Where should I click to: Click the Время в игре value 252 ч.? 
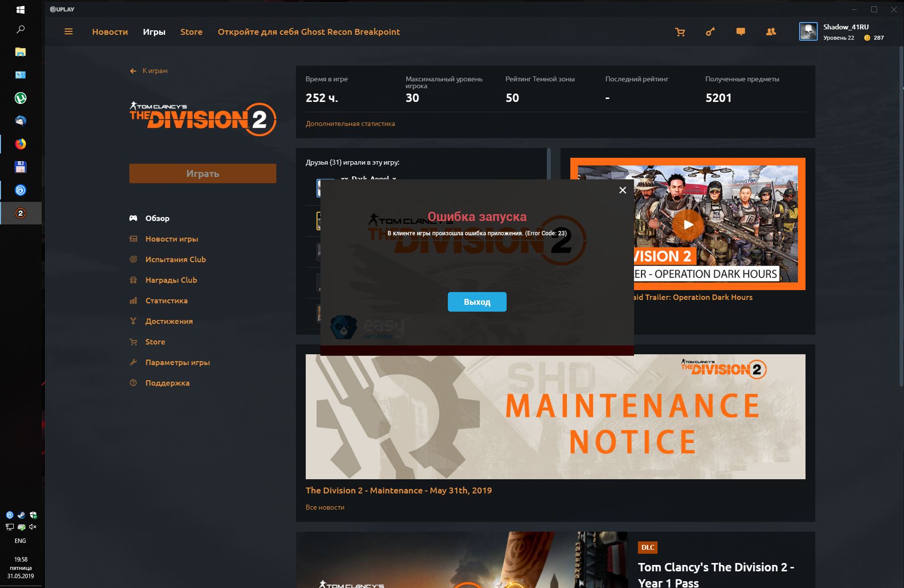point(322,98)
